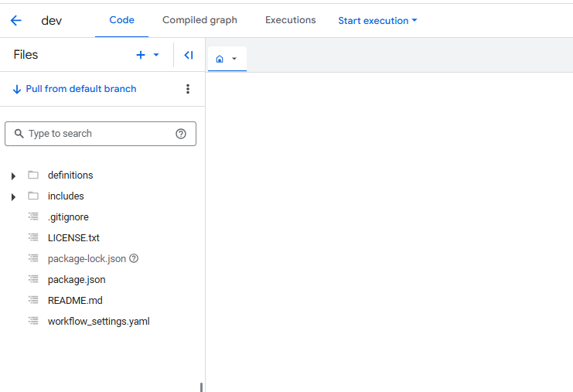Switch to the Compiled graph tab
The height and width of the screenshot is (392, 573).
tap(200, 20)
